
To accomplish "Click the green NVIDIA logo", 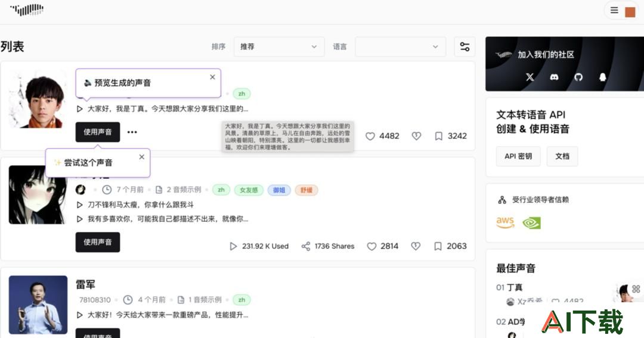I will (531, 223).
